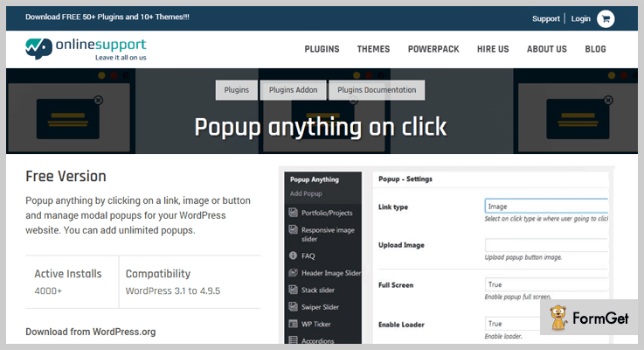This screenshot has width=644, height=350.
Task: Open the shopping cart icon
Action: click(x=606, y=19)
